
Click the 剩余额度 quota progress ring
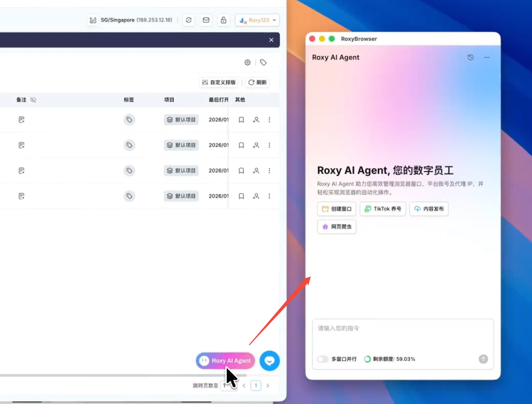point(367,359)
